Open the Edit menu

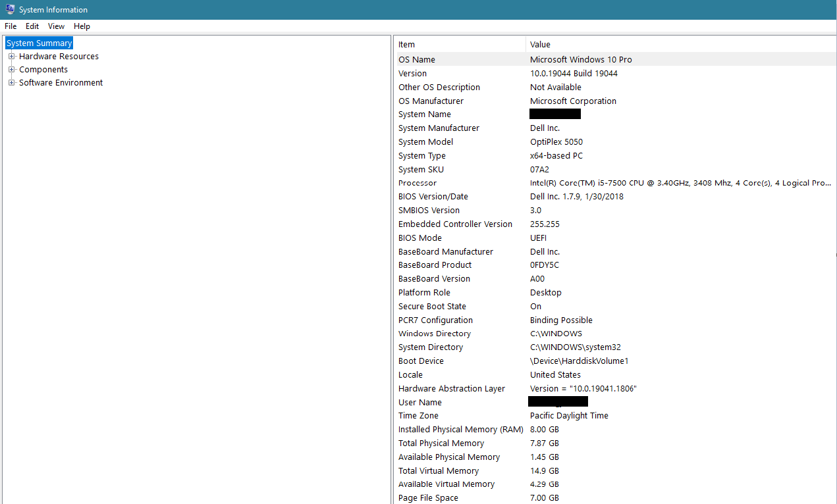(32, 26)
